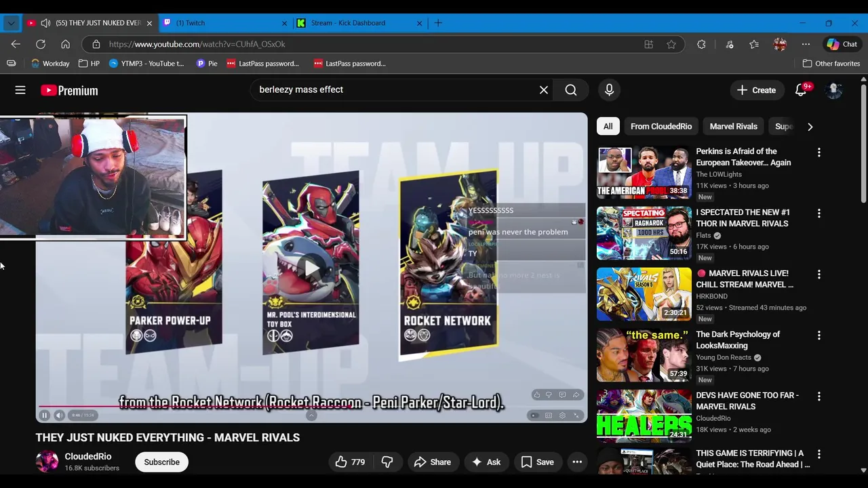Open Devs Have Gone Too Far title

click(747, 401)
